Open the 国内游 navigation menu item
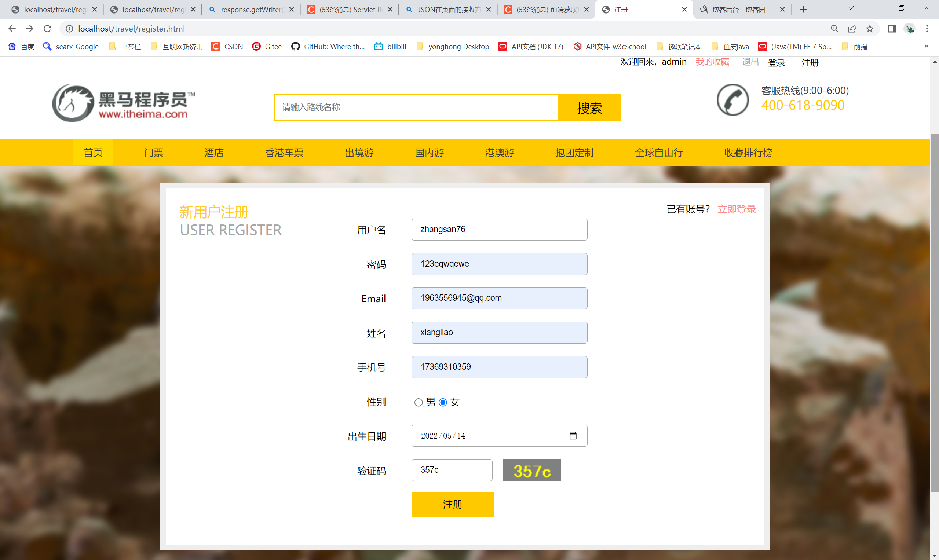The image size is (939, 560). click(429, 153)
